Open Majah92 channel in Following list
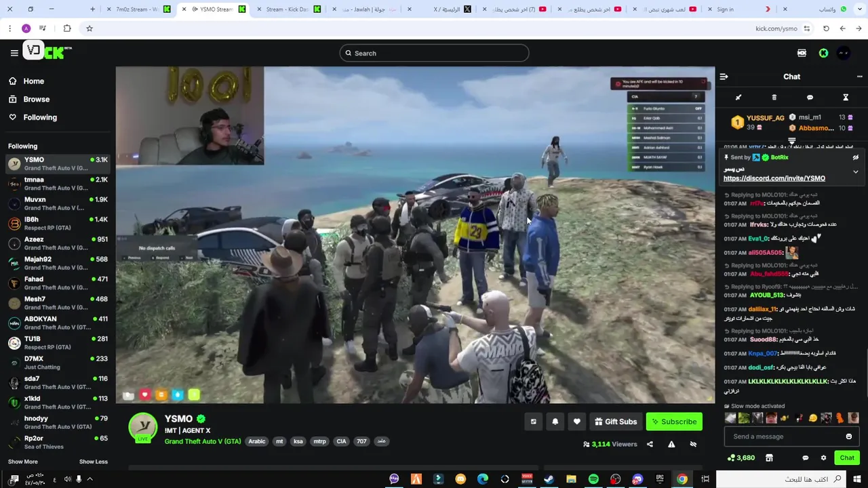This screenshot has width=868, height=488. click(58, 263)
